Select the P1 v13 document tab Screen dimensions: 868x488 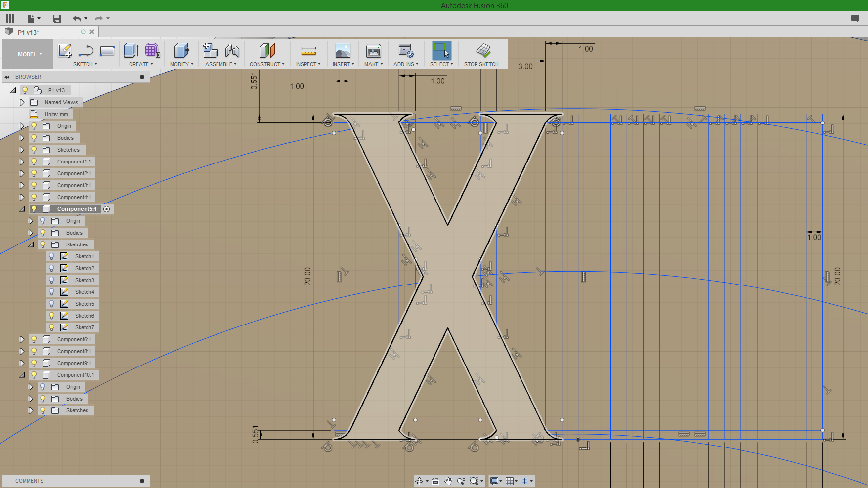29,32
